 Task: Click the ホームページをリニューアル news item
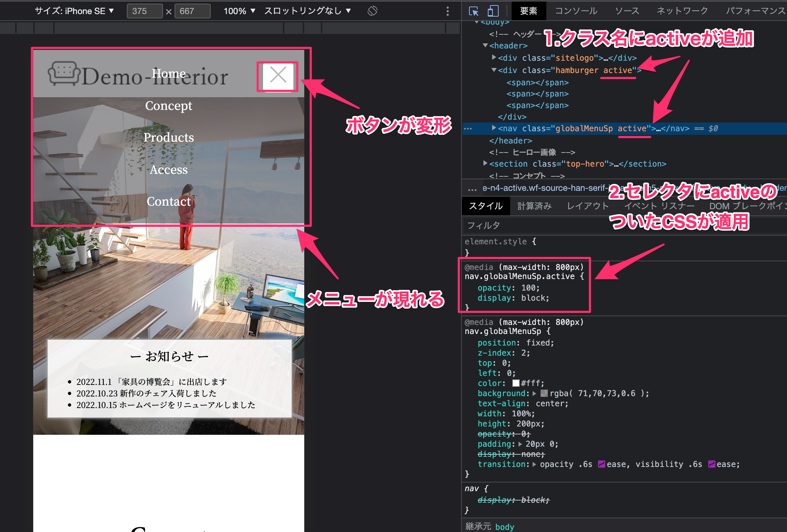(166, 405)
